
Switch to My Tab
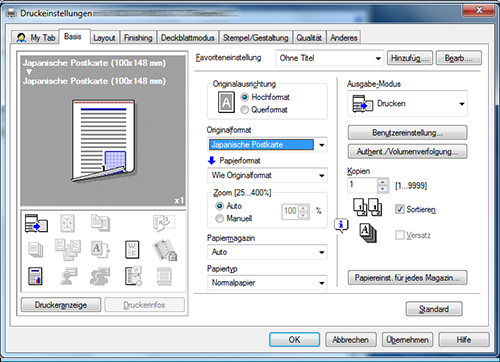point(35,38)
